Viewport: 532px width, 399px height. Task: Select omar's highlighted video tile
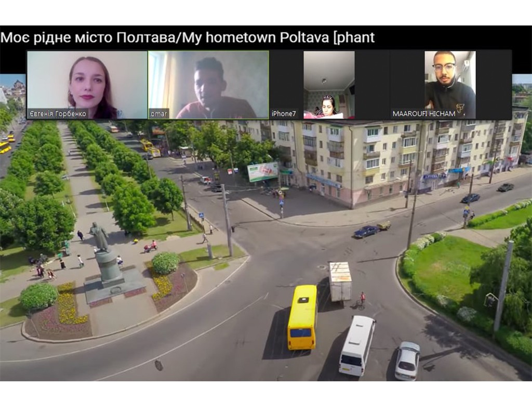(208, 83)
